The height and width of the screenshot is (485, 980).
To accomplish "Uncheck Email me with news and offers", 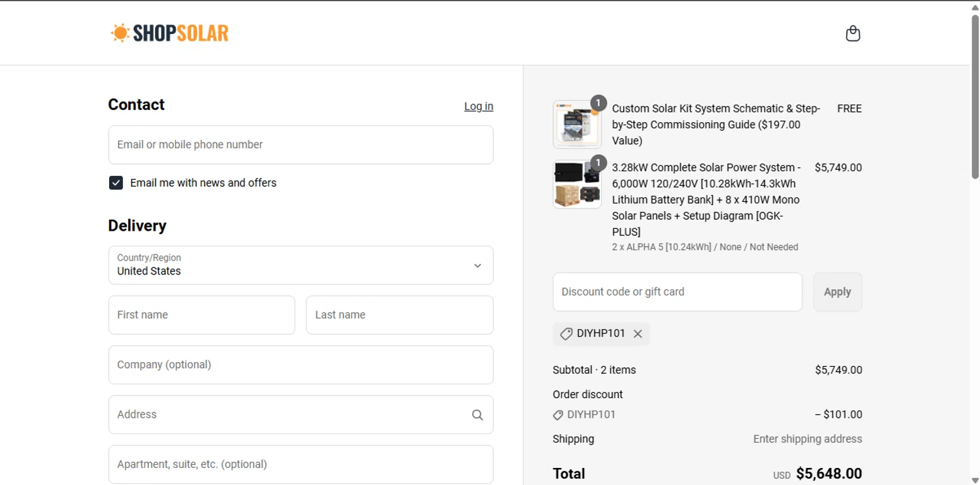I will coord(116,183).
